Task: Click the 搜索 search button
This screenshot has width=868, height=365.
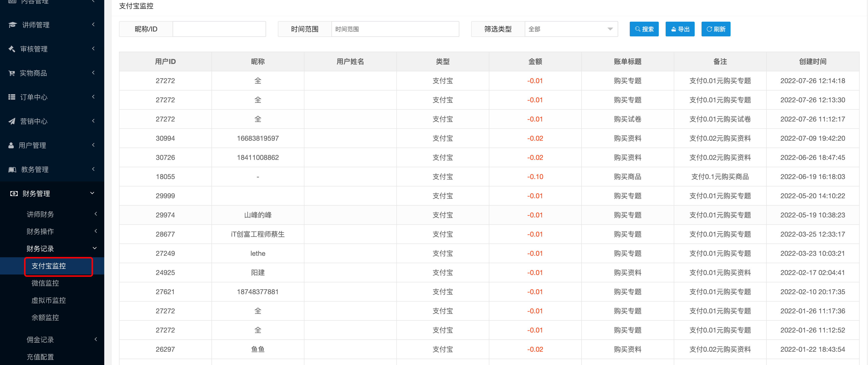Action: coord(644,29)
